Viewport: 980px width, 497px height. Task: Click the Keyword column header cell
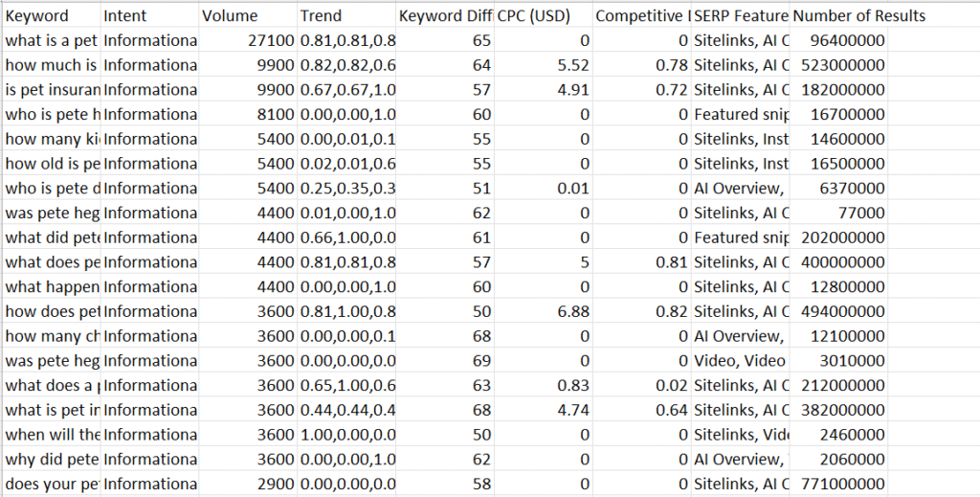coord(50,16)
